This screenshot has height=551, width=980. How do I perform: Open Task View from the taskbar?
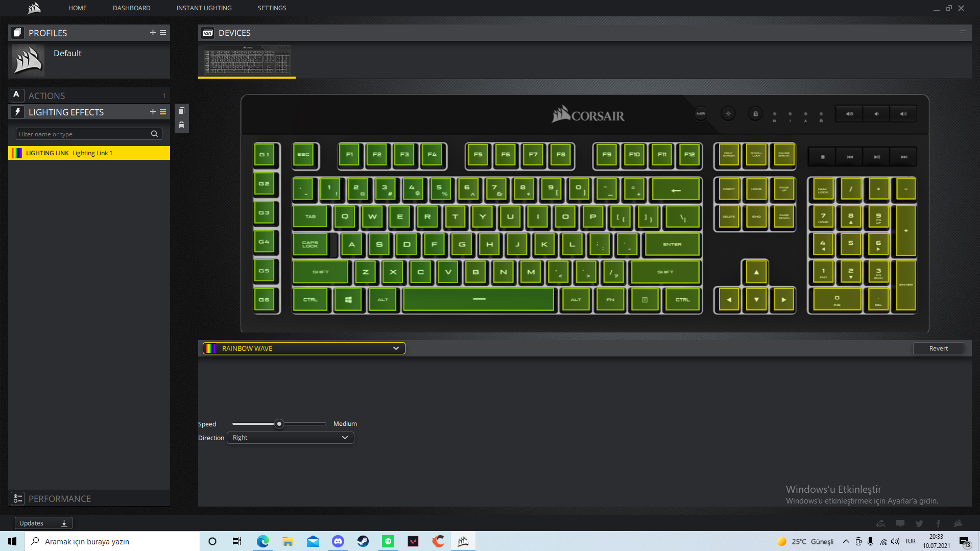(237, 541)
